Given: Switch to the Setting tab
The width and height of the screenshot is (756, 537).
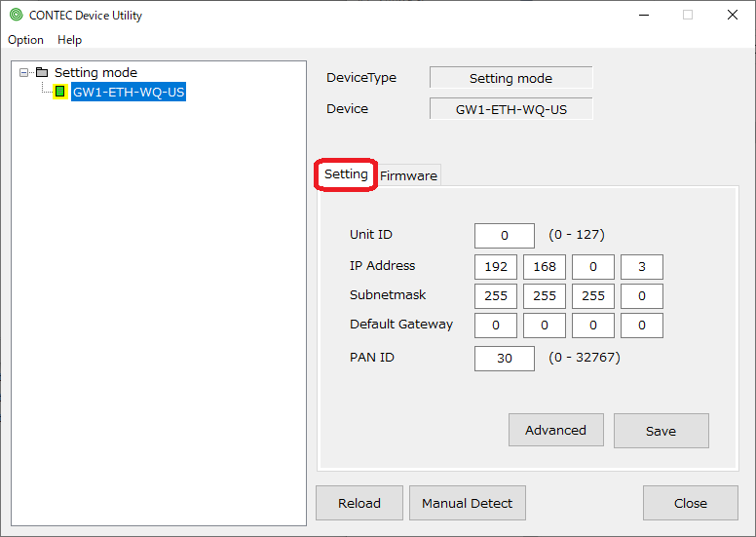Looking at the screenshot, I should 346,174.
